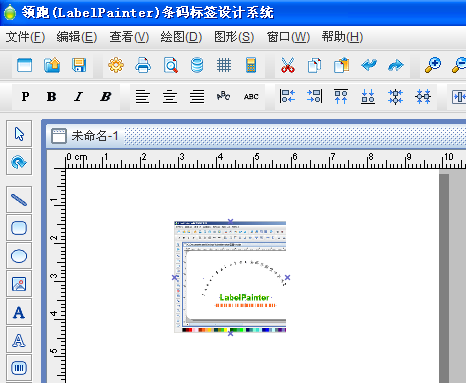Image resolution: width=466 pixels, height=383 pixels.
Task: Select the line drawing tool
Action: [x=19, y=200]
